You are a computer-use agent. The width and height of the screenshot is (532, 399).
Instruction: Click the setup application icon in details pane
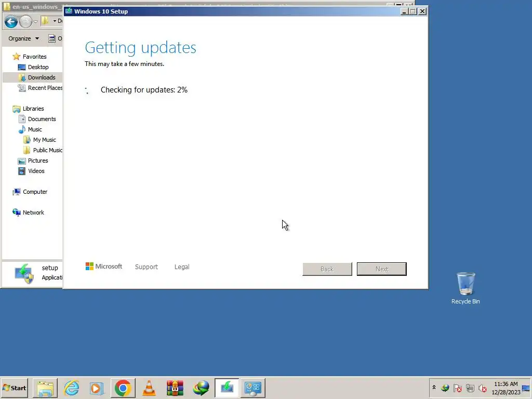(24, 273)
